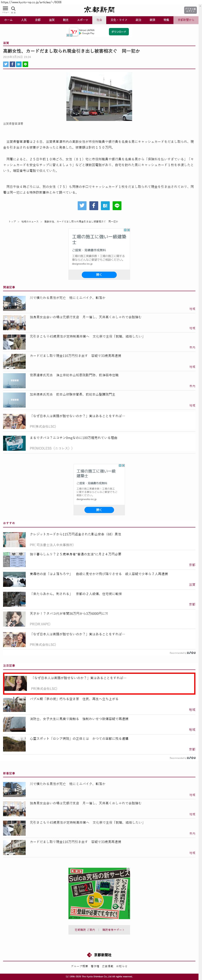202x980 pixels.
Task: Click small Facebook icon under headline date
Action: click(x=12, y=64)
